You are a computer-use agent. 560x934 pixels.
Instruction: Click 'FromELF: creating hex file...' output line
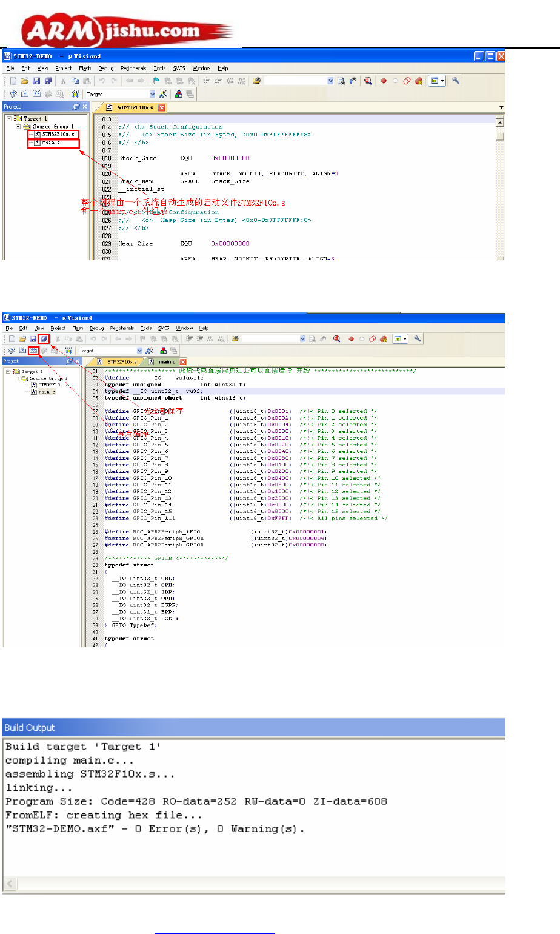click(x=104, y=815)
